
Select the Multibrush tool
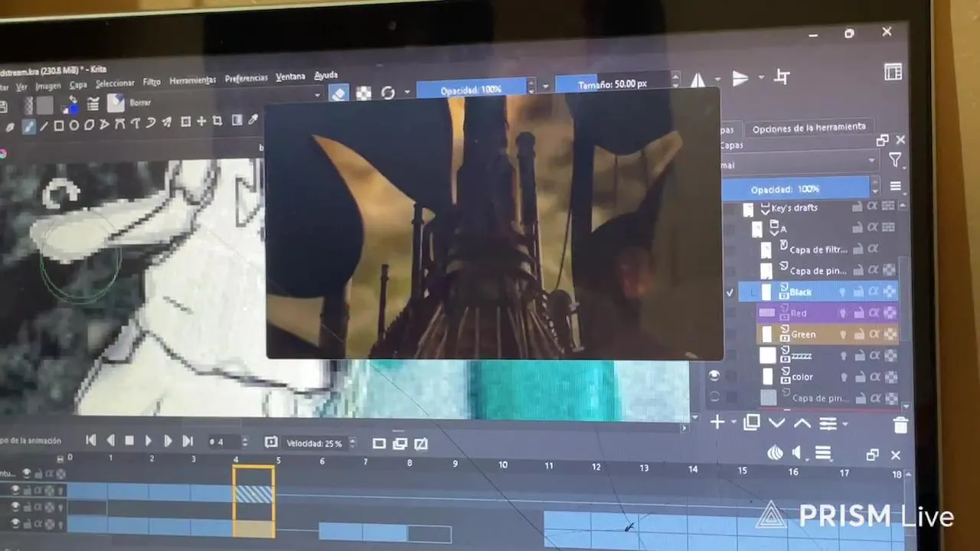tap(166, 122)
